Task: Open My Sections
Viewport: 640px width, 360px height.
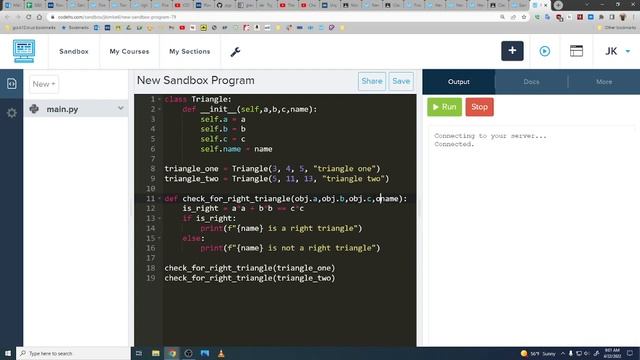Action: click(190, 51)
